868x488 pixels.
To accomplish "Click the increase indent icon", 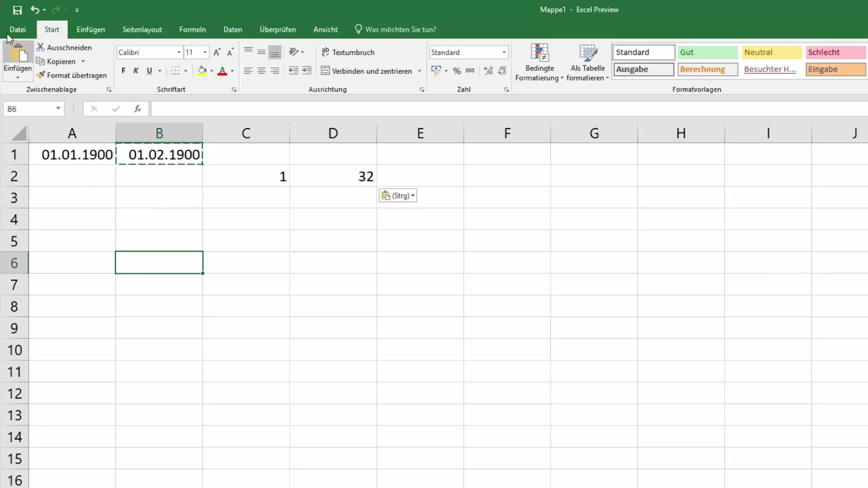I will [307, 70].
